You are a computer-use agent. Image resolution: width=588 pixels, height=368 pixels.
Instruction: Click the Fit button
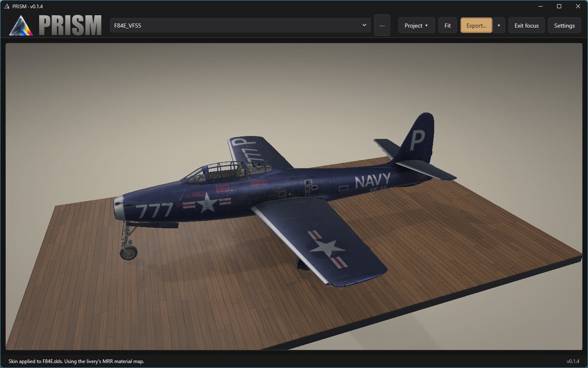click(x=447, y=25)
